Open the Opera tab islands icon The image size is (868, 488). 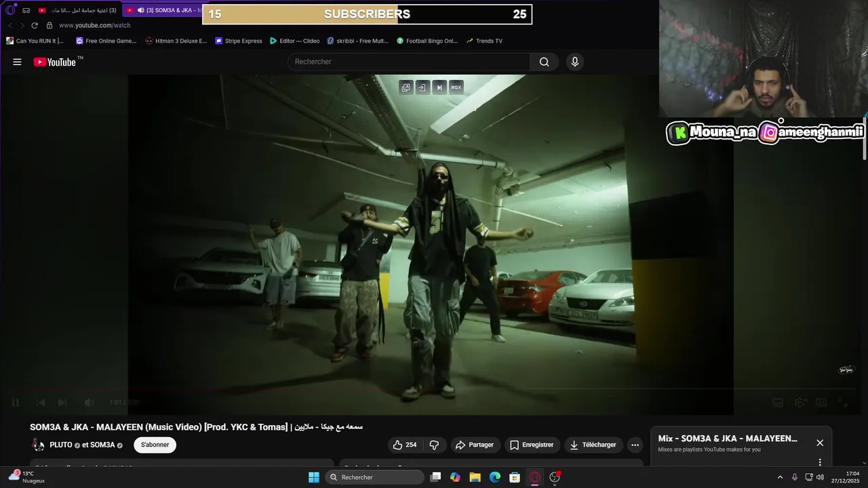click(26, 10)
